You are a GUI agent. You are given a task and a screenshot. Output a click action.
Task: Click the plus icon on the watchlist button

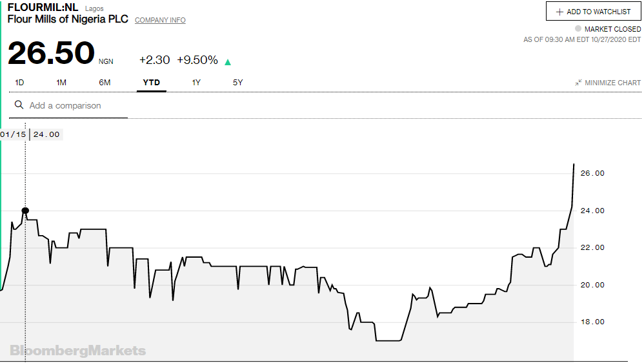coord(559,12)
